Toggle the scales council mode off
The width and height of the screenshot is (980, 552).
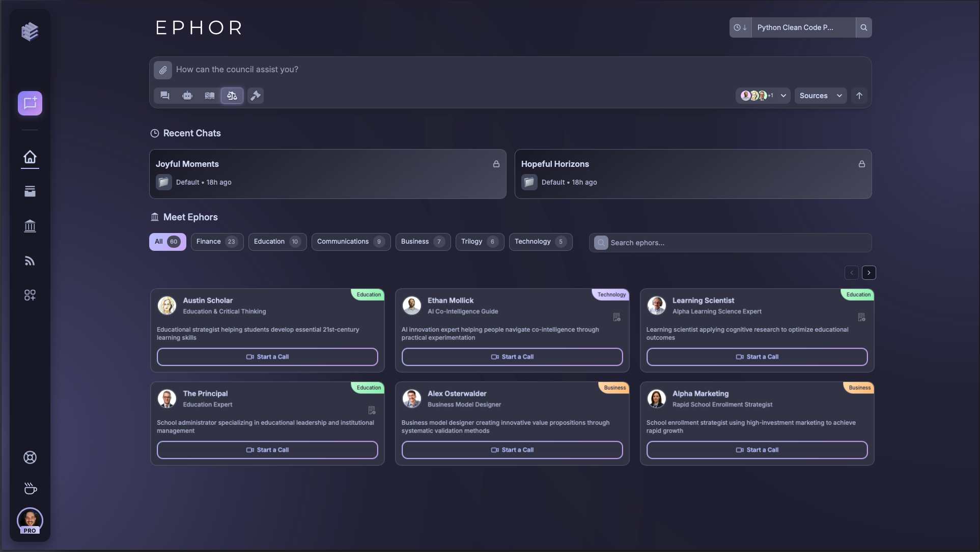click(232, 96)
